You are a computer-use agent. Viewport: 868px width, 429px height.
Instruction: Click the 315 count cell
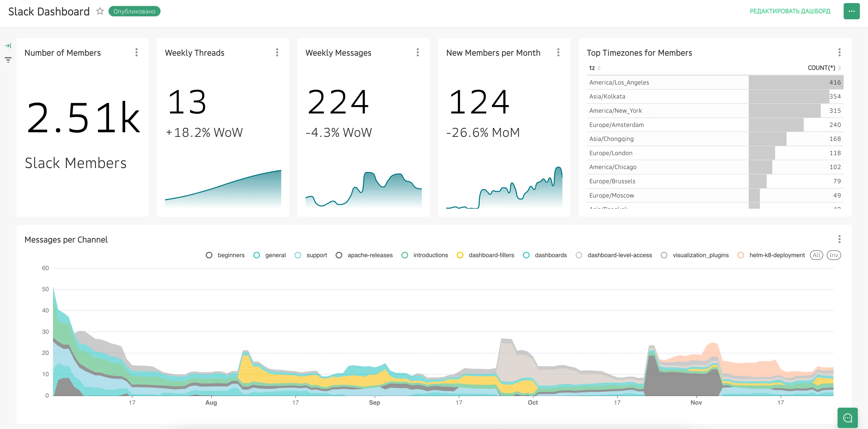click(x=796, y=111)
